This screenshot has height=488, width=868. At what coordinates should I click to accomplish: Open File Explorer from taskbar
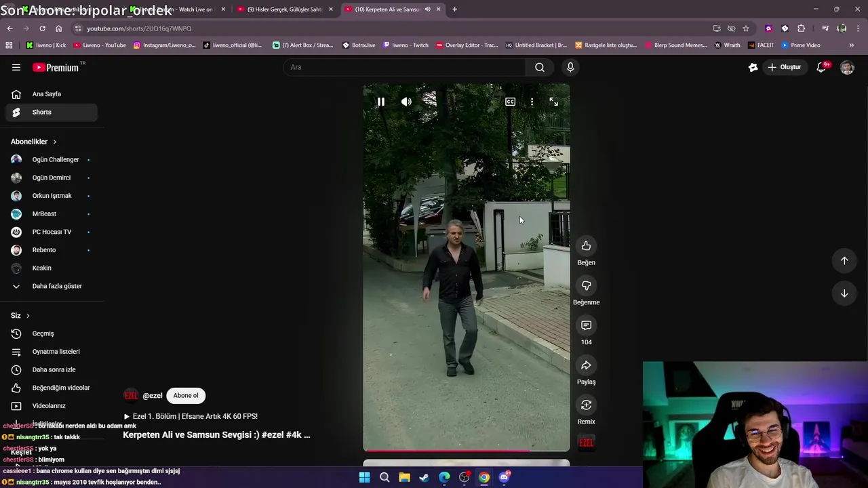tap(404, 477)
